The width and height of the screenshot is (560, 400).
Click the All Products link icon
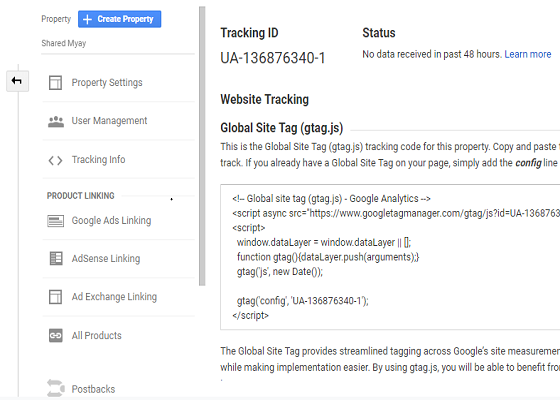(56, 335)
